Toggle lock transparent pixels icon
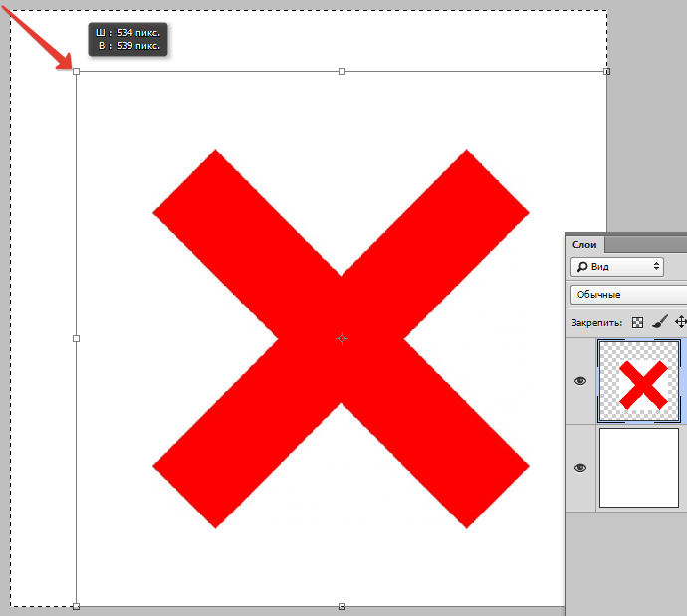 pyautogui.click(x=637, y=323)
